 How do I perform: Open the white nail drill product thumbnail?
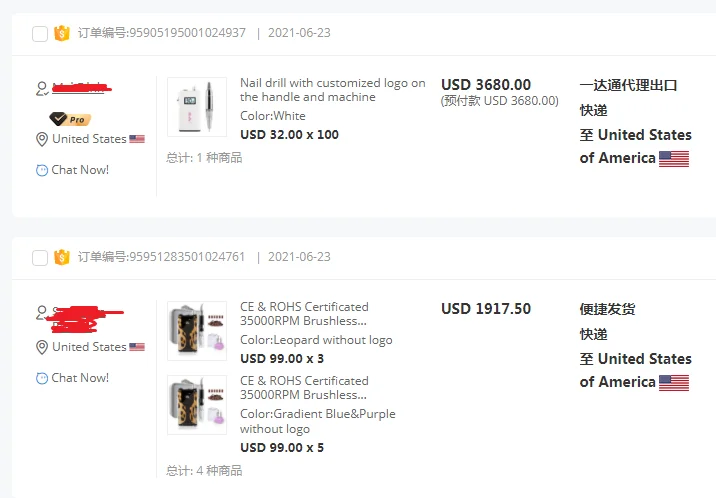tap(197, 107)
